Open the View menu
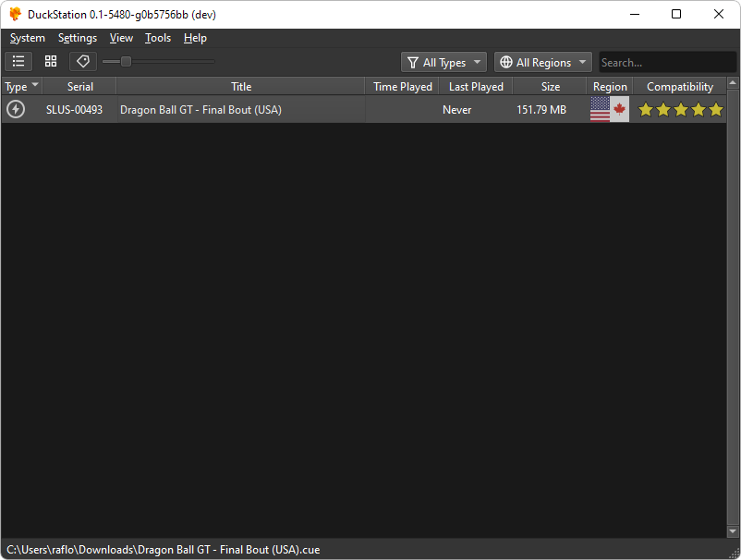The image size is (741, 560). tap(121, 38)
